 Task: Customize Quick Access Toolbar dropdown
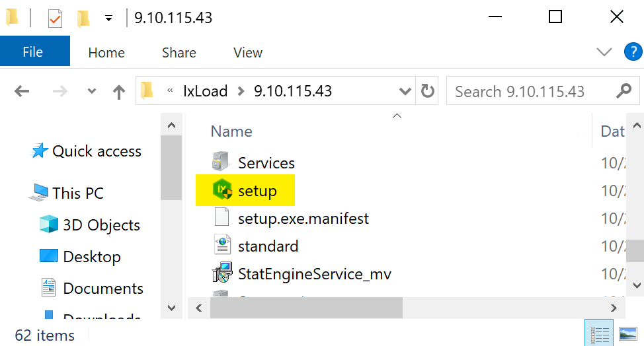pyautogui.click(x=109, y=18)
